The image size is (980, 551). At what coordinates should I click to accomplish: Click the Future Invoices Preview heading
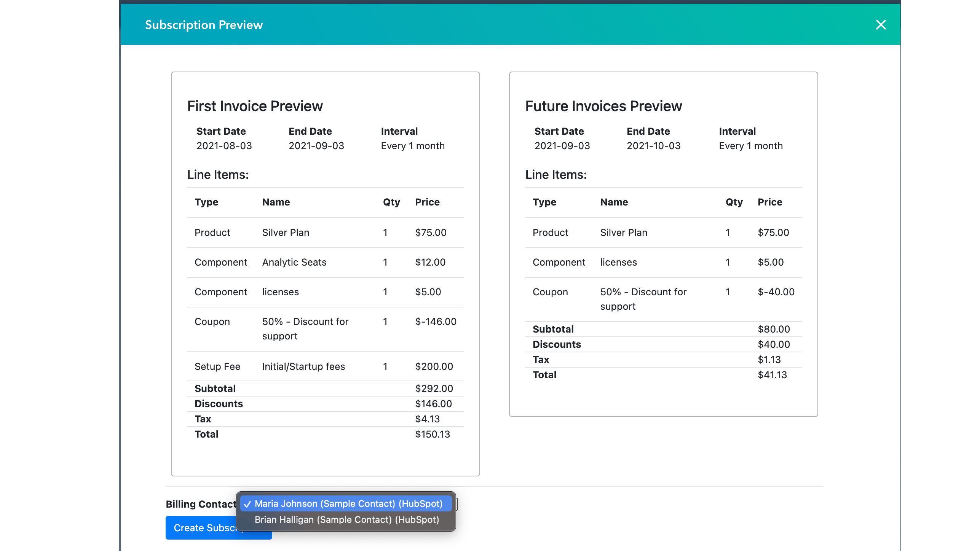click(x=603, y=106)
